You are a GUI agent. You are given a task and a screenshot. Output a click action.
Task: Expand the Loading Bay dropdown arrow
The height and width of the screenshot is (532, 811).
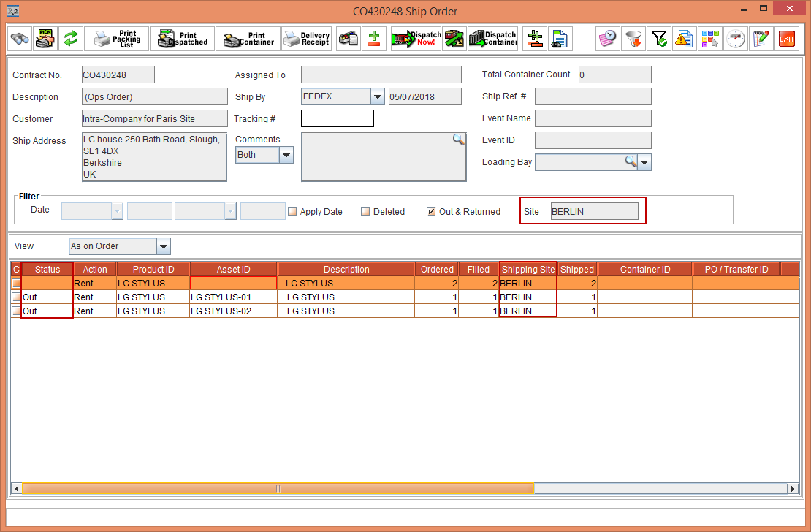[x=644, y=162]
